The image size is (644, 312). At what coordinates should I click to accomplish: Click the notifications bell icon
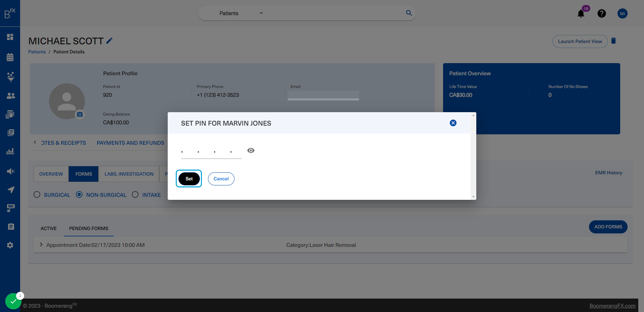click(x=581, y=13)
